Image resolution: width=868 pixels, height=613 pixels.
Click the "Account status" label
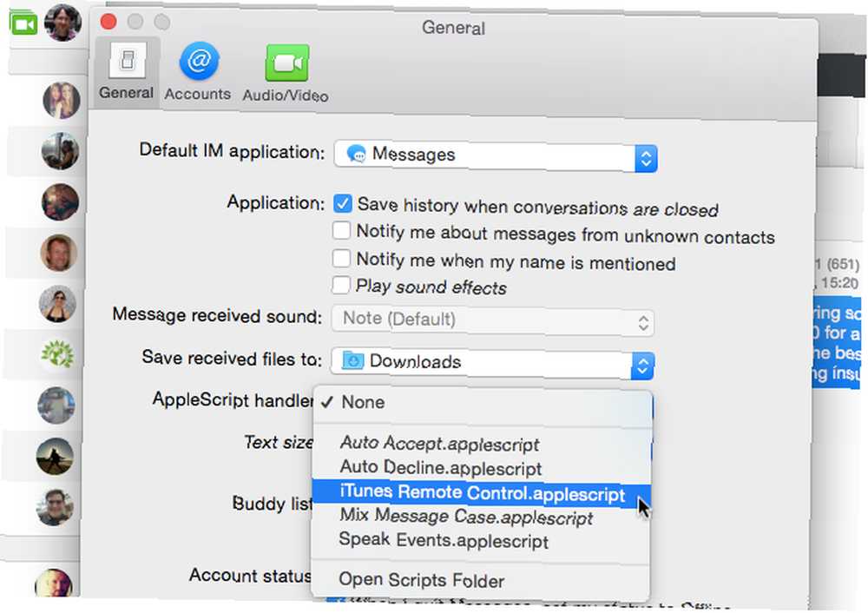[x=250, y=576]
